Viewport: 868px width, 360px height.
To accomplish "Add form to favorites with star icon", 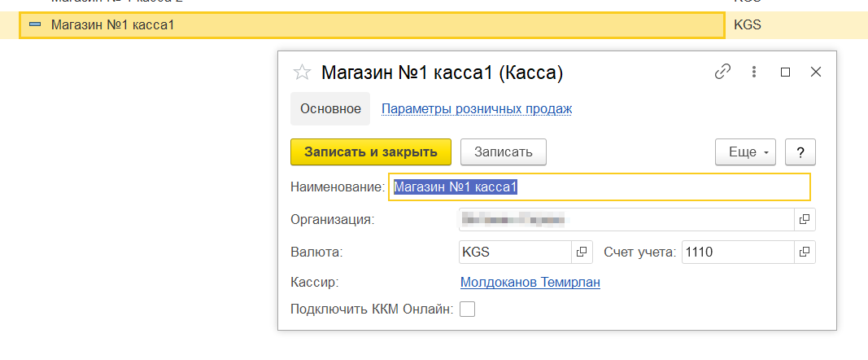I will point(302,72).
